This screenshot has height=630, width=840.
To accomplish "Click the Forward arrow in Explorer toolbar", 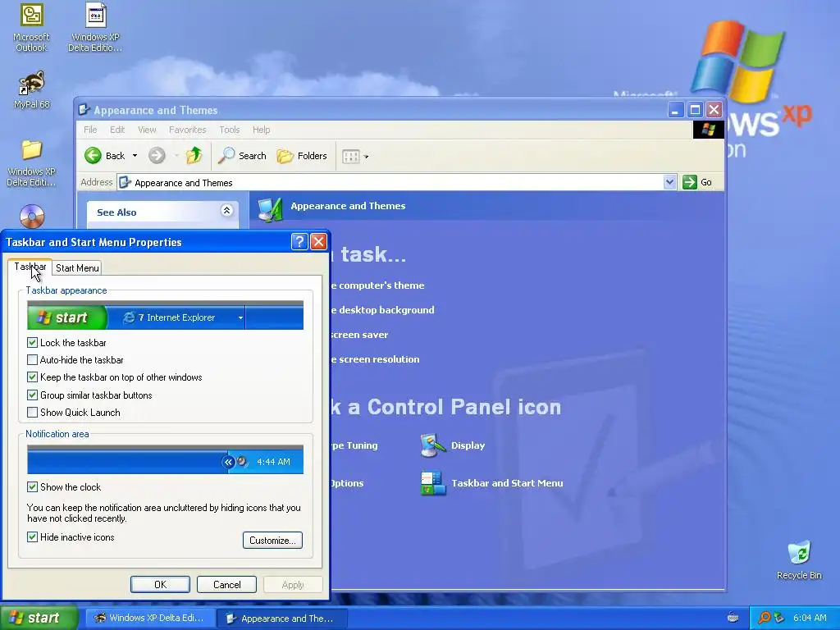I will tap(157, 155).
